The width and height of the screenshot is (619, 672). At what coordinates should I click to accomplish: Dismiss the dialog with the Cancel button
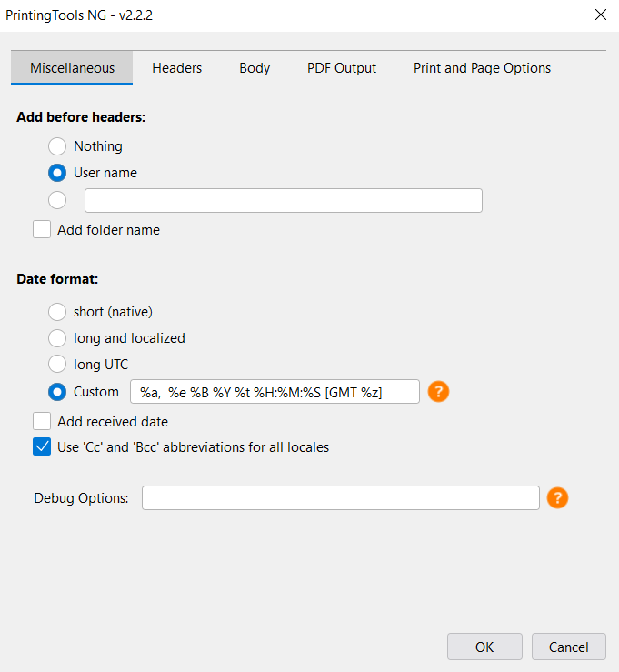click(568, 647)
